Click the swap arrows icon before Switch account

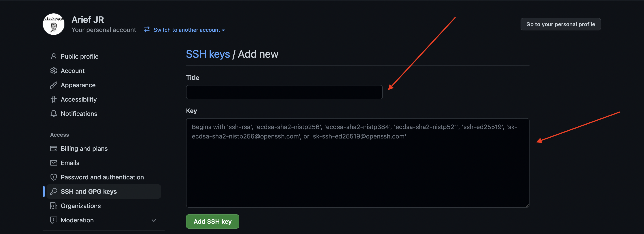(x=147, y=30)
